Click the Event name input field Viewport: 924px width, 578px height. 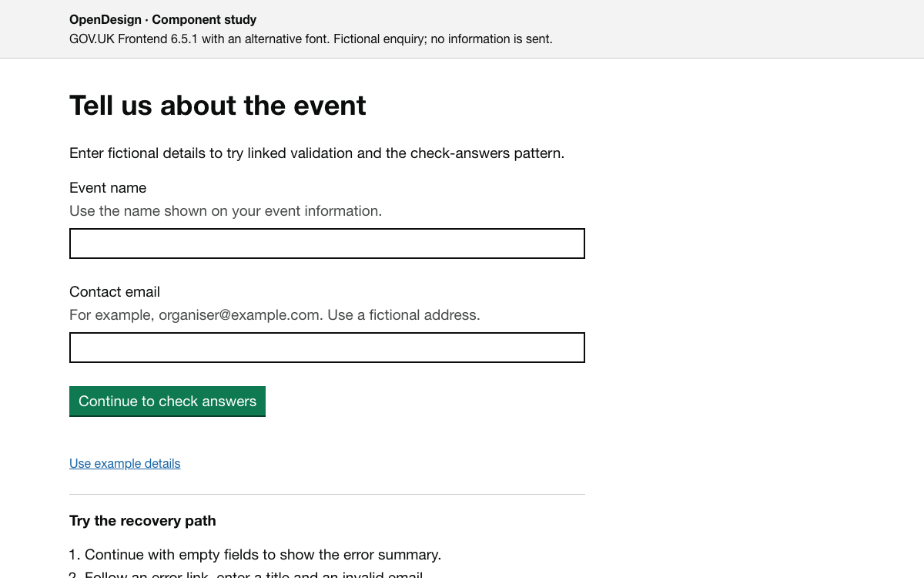coord(327,244)
